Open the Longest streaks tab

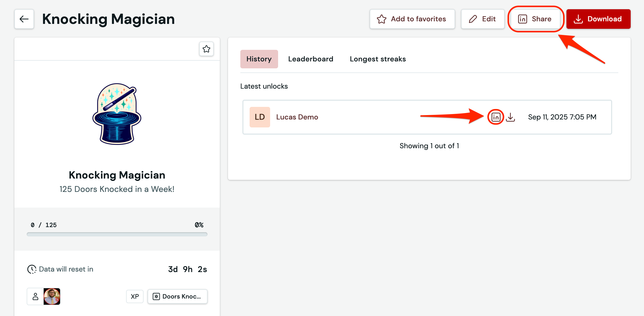[x=378, y=59]
